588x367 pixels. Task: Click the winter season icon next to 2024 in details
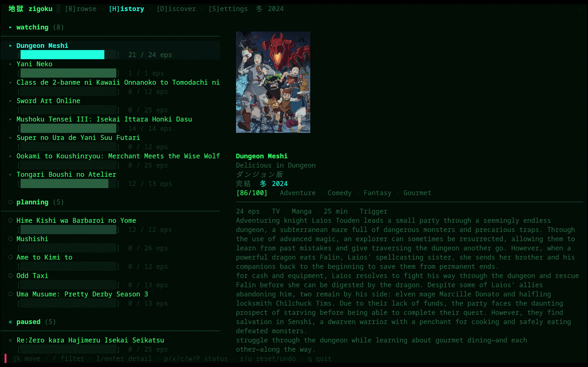(x=263, y=183)
